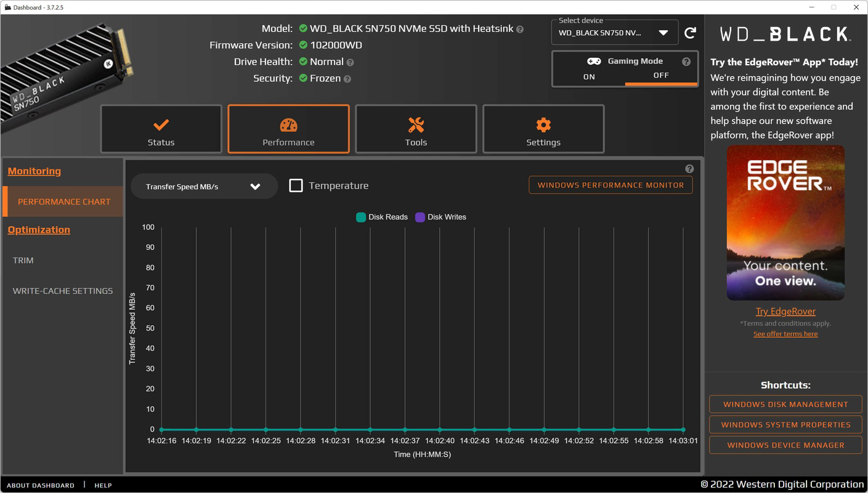The width and height of the screenshot is (868, 493).
Task: Open the Select device dropdown
Action: tap(614, 33)
